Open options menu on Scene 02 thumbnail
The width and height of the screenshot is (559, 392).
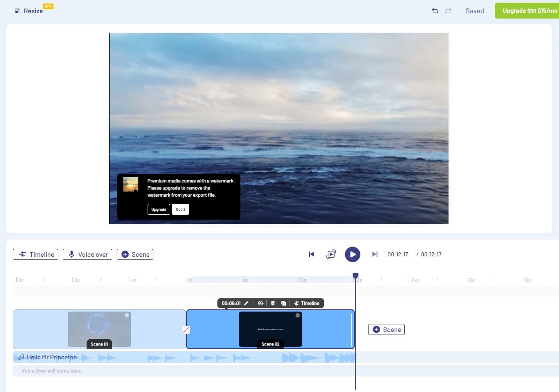pos(297,315)
